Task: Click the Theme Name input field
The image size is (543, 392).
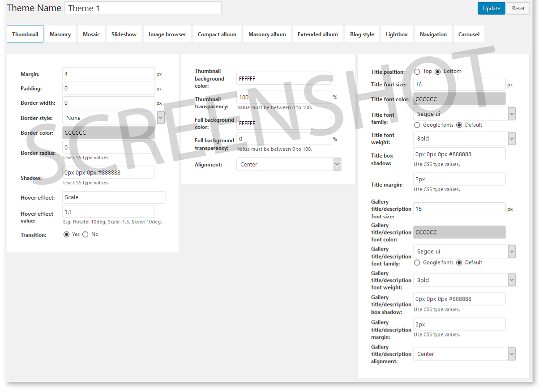Action: pyautogui.click(x=143, y=8)
